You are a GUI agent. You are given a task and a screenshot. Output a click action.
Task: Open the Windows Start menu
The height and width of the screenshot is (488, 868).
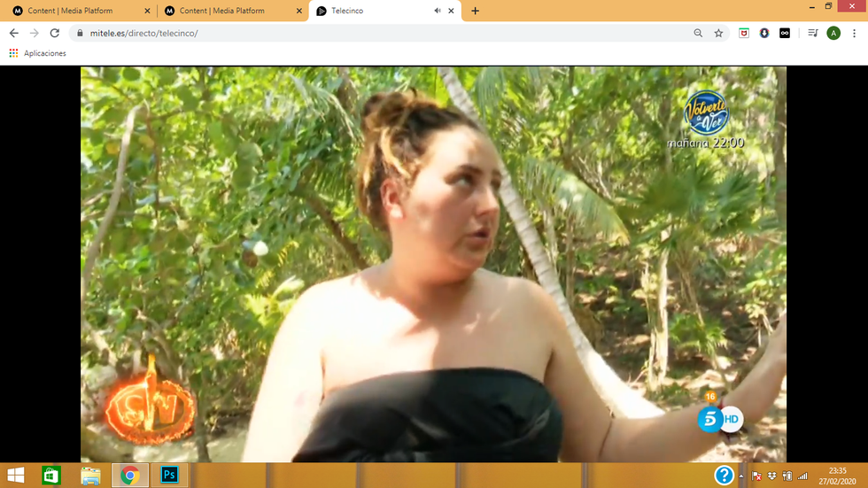(16, 476)
